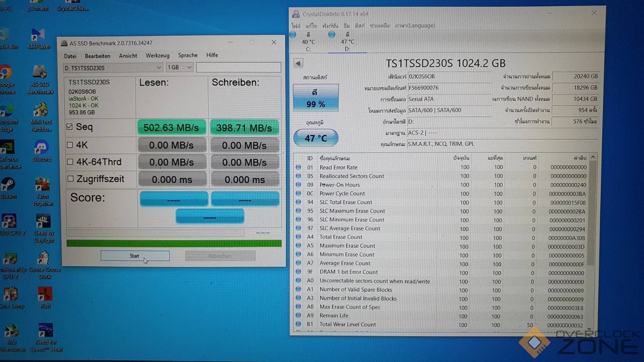Open the Language menu in CrystalDiskInfo
Screen dimensions: 644x362
point(414,26)
